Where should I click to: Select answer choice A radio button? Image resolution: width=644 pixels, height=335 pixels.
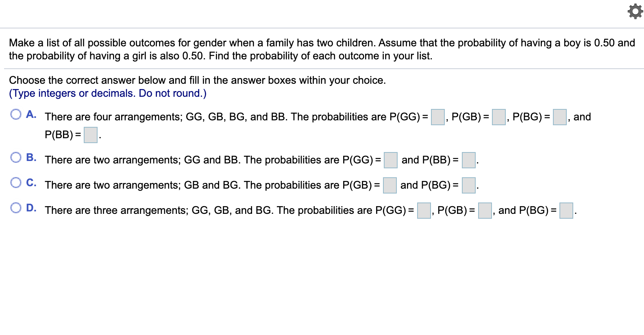tap(16, 114)
